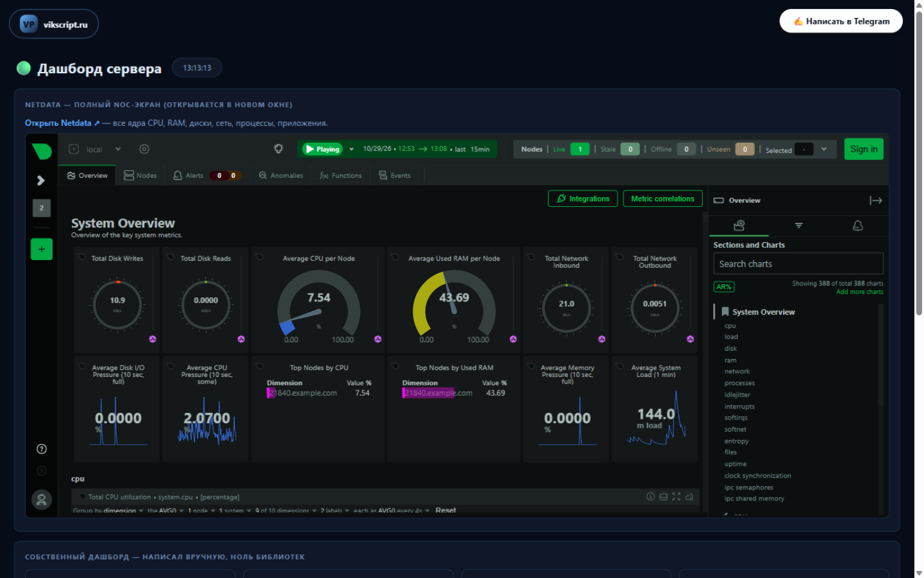Open date range picker showing 12:53 to 13:08
The image size is (924, 578).
[x=426, y=149]
